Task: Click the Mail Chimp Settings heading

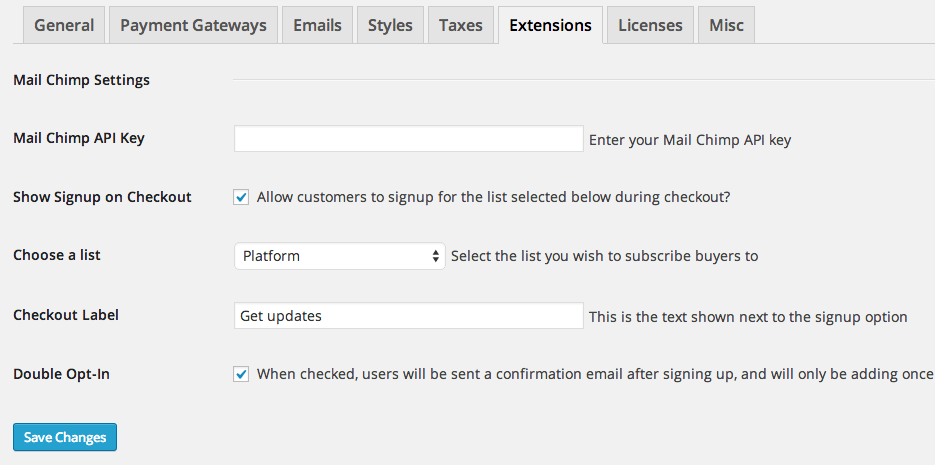Action: [x=81, y=80]
